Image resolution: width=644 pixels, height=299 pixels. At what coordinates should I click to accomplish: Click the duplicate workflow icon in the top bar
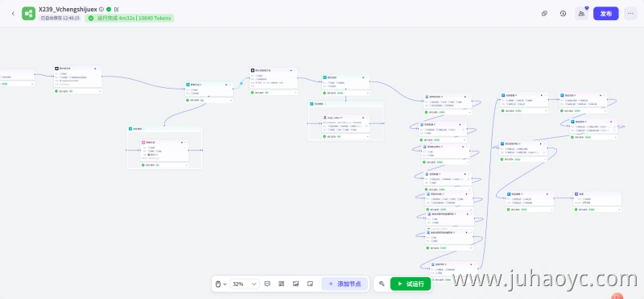pos(545,14)
